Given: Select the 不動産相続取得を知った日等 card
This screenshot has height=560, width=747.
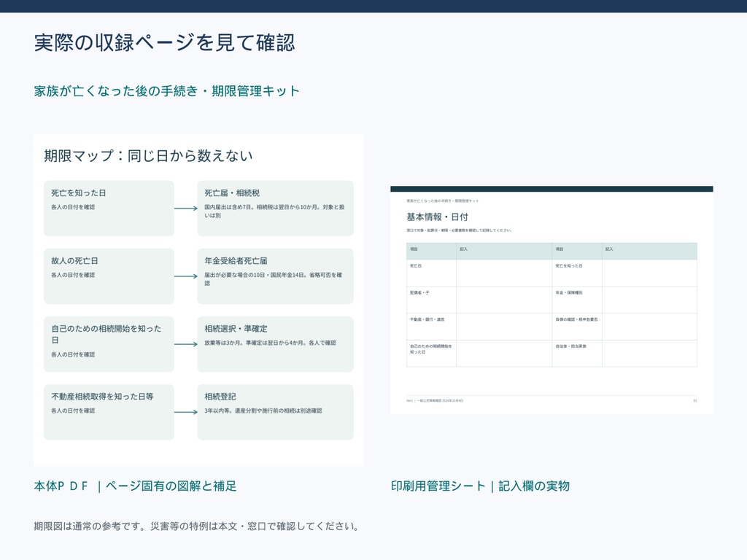Looking at the screenshot, I should (x=109, y=412).
